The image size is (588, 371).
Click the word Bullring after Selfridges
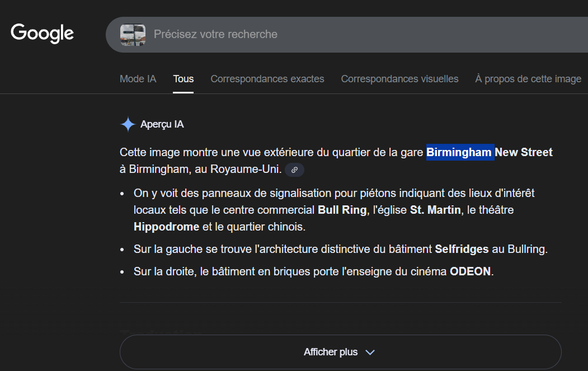(527, 249)
